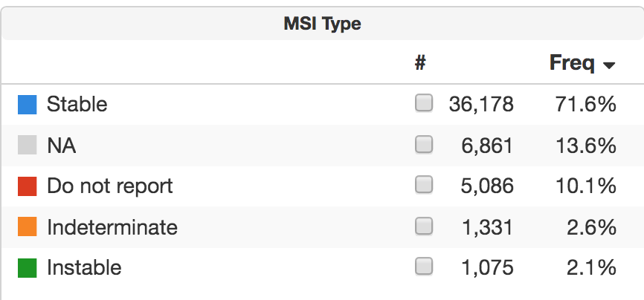The height and width of the screenshot is (300, 644).
Task: Select the Stable label text
Action: (x=77, y=105)
